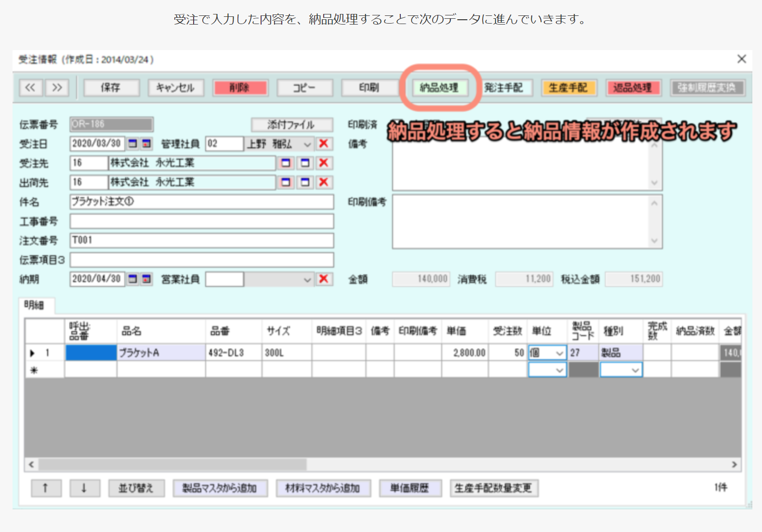This screenshot has width=762, height=532.
Task: Move detail row up with arrow button
Action: coord(46,488)
